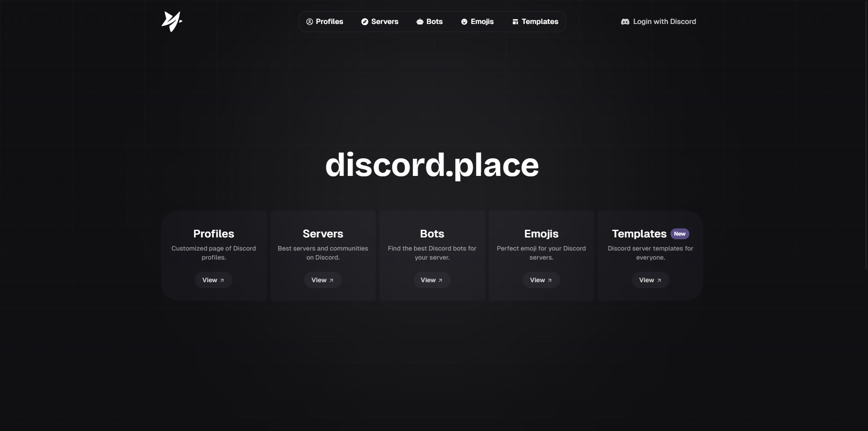Click 'Best servers and communities on Discord.' text
This screenshot has width=868, height=431.
coord(323,253)
